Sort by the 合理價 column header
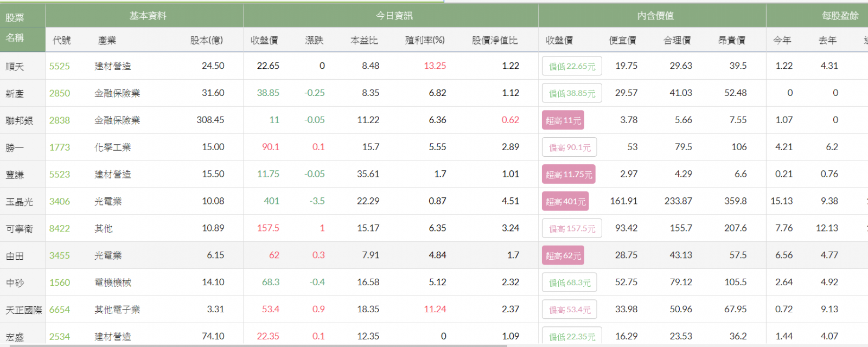The width and height of the screenshot is (868, 347). 677,40
